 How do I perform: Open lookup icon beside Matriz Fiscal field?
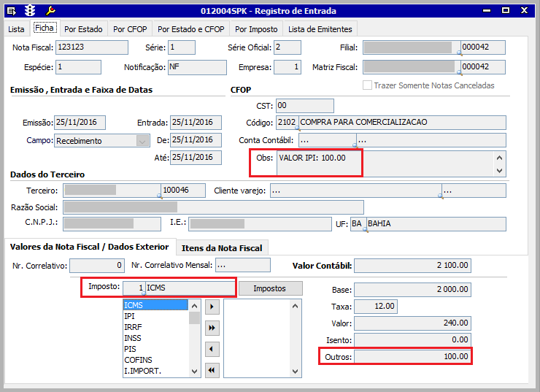click(x=460, y=72)
